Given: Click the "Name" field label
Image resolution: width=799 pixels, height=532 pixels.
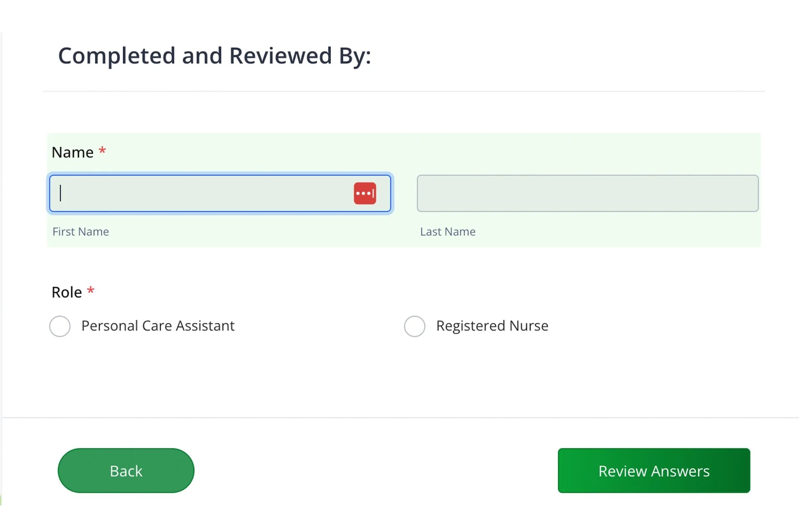Looking at the screenshot, I should click(x=72, y=153).
